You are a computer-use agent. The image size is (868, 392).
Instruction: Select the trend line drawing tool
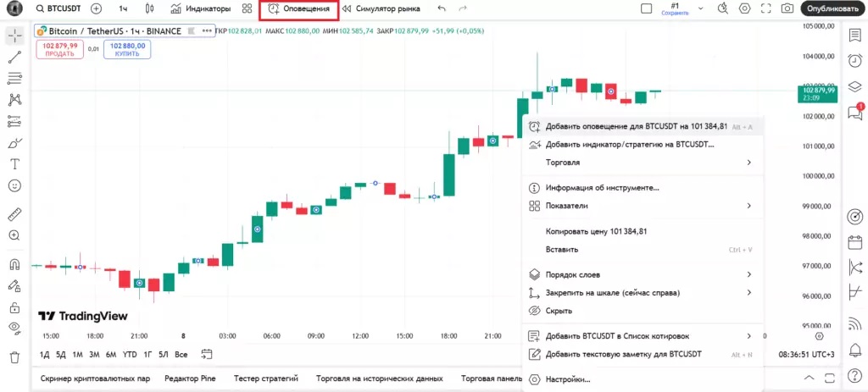[x=15, y=57]
